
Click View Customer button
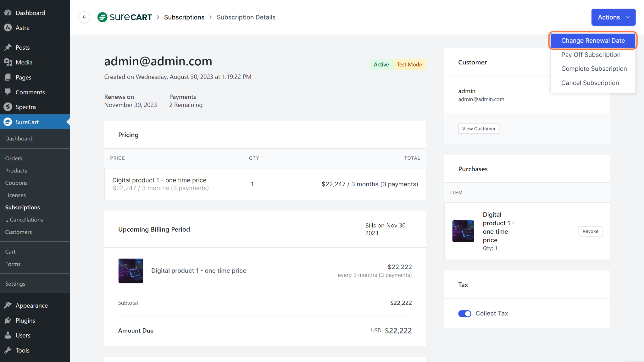479,129
